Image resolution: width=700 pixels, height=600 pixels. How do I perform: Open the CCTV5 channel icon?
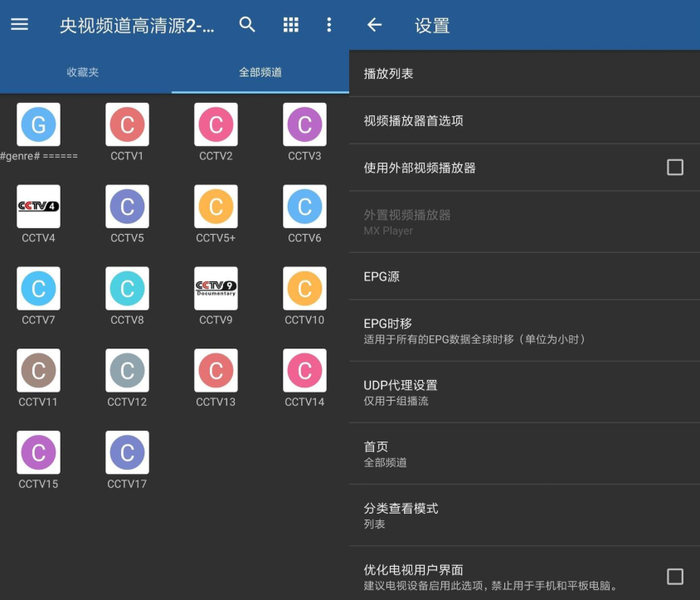tap(127, 207)
